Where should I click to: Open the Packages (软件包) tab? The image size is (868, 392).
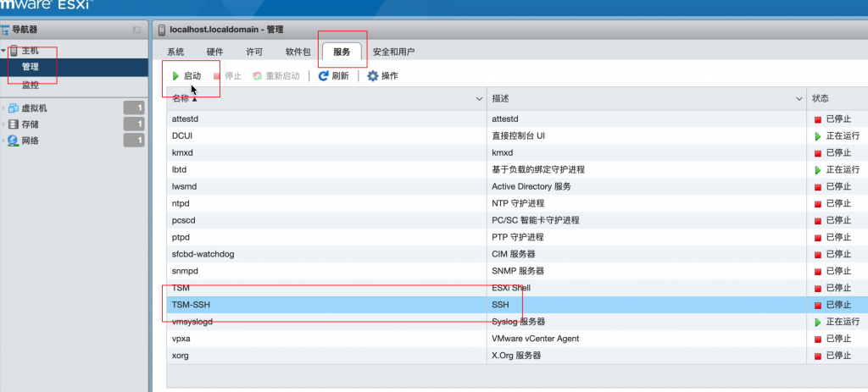pos(298,52)
